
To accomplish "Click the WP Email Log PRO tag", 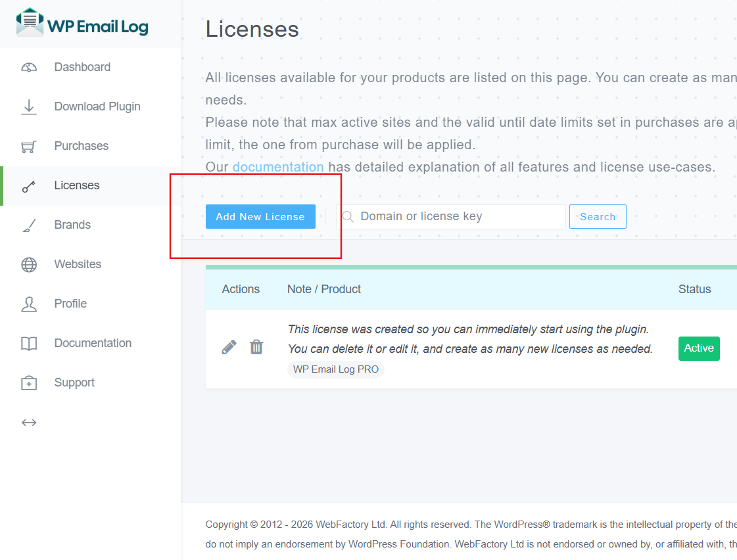I will [336, 369].
